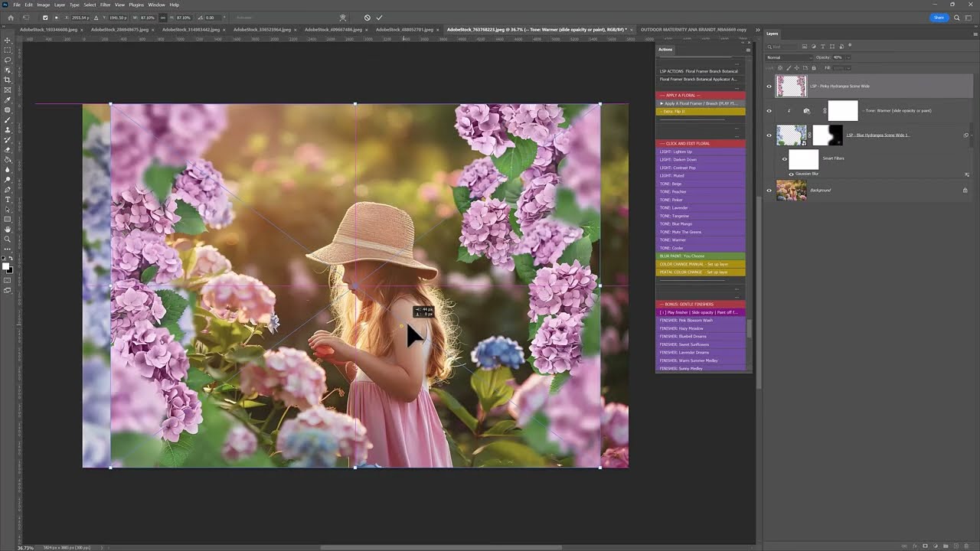Lock position icon in Layers panel
This screenshot has width=980, height=551.
click(x=797, y=68)
